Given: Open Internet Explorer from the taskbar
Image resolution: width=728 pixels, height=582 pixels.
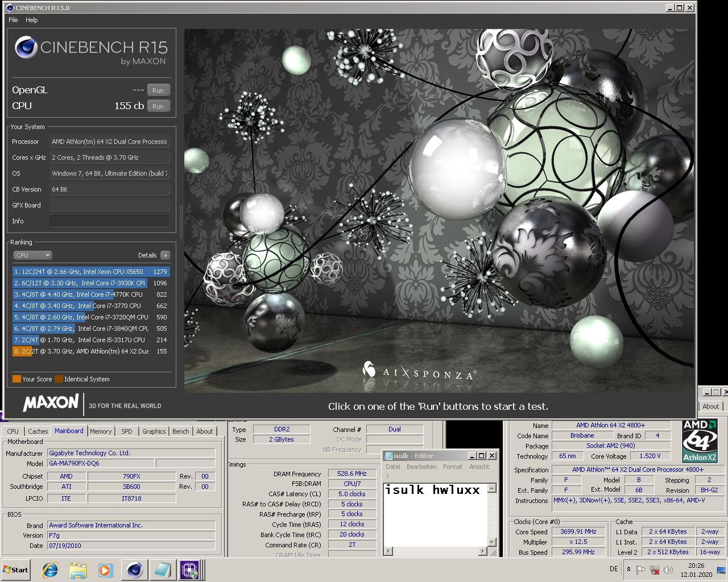Looking at the screenshot, I should point(50,570).
